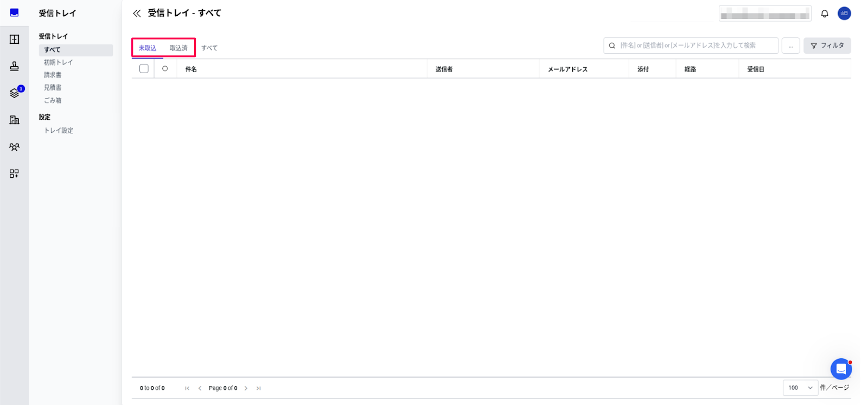Collapse the side panel with double chevron
Screen dimensions: 868x405
click(137, 13)
